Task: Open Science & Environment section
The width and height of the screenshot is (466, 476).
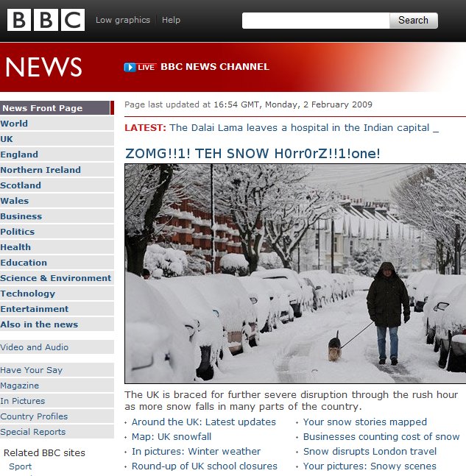Action: point(57,278)
